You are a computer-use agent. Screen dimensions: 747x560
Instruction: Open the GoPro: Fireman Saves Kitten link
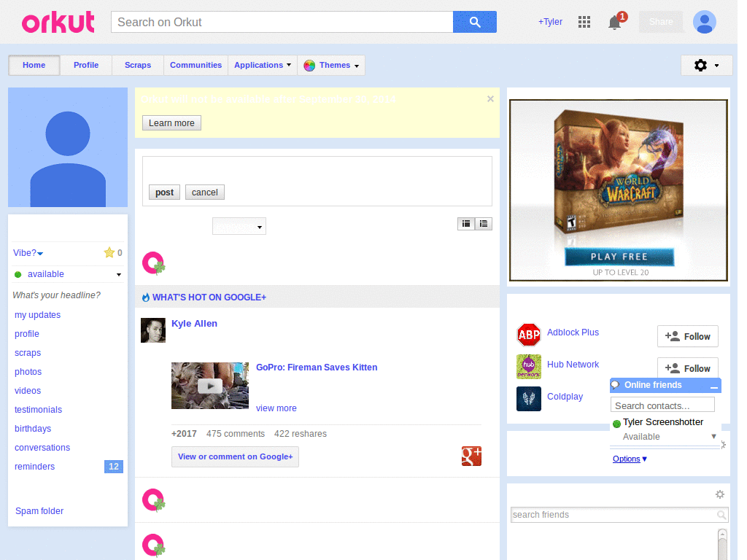[x=317, y=367]
